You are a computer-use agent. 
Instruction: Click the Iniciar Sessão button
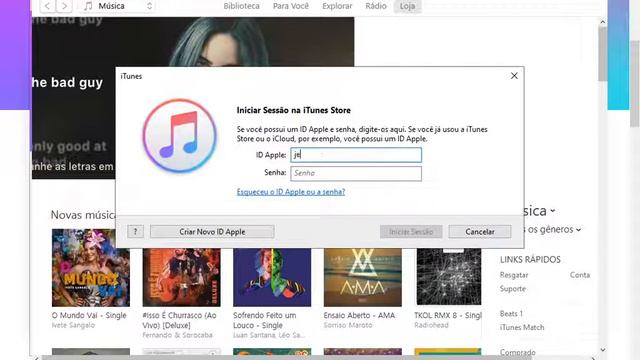(411, 232)
